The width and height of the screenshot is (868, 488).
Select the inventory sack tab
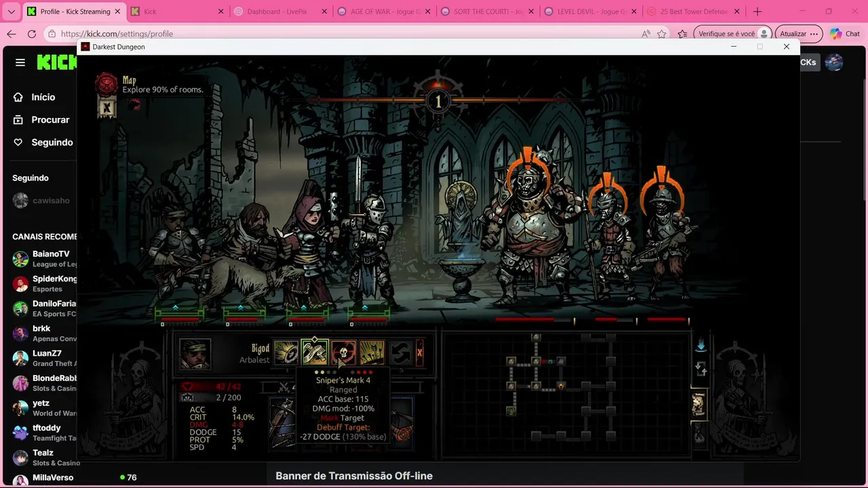[698, 434]
